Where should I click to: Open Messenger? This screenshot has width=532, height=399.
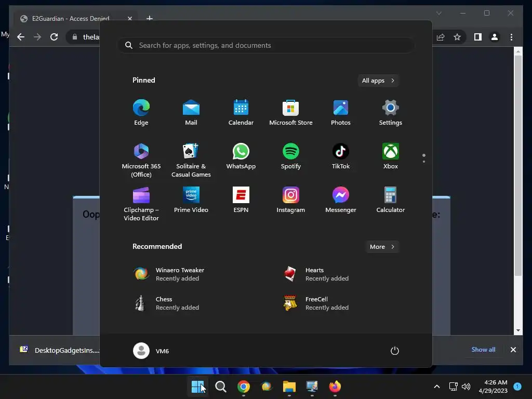pyautogui.click(x=341, y=200)
